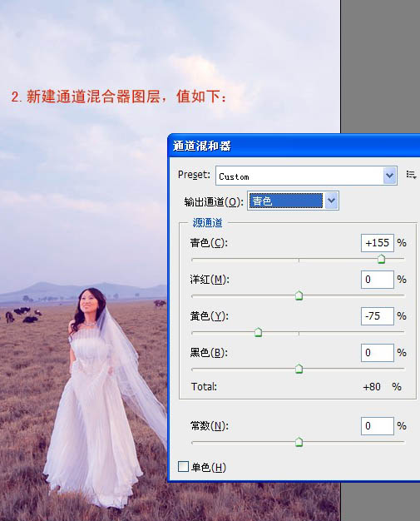The height and width of the screenshot is (521, 420).
Task: Click the 单色(H) label text
Action: click(x=209, y=467)
